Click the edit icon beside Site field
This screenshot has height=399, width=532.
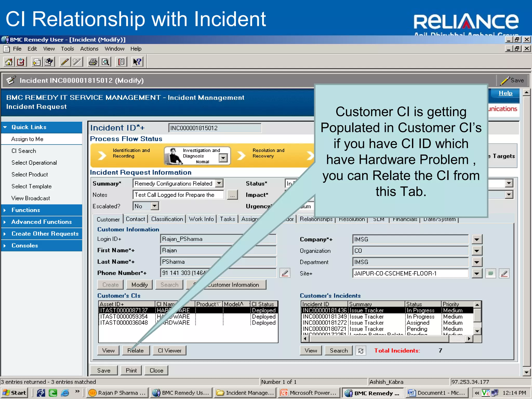(504, 273)
